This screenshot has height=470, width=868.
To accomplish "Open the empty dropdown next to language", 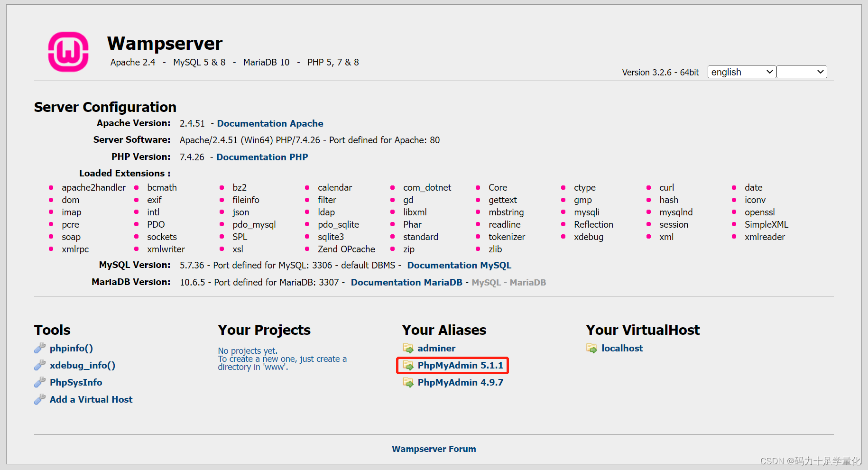I will (x=802, y=72).
